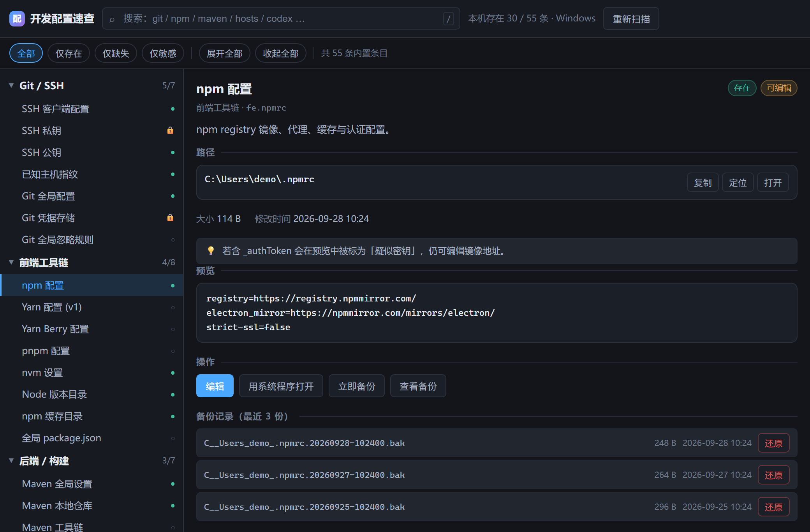The width and height of the screenshot is (810, 532).
Task: Select Yarn Berry 配置 entry
Action: point(92,329)
